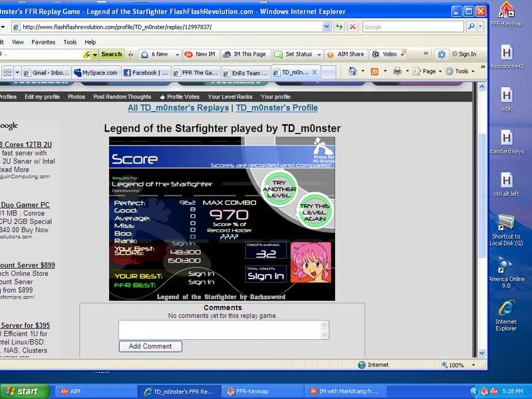Screen dimensions: 532x399
Task: Open the Help menu
Action: click(90, 42)
